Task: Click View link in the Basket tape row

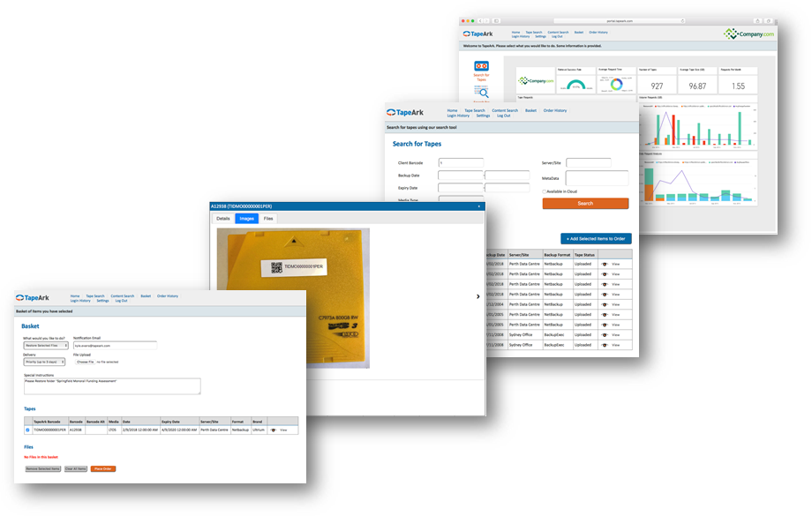Action: coord(283,430)
